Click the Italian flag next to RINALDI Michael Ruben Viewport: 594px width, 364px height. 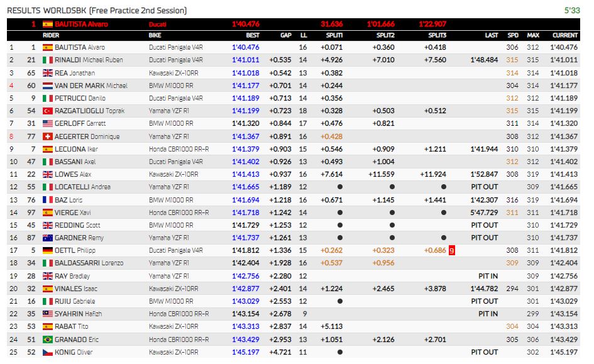coord(48,60)
